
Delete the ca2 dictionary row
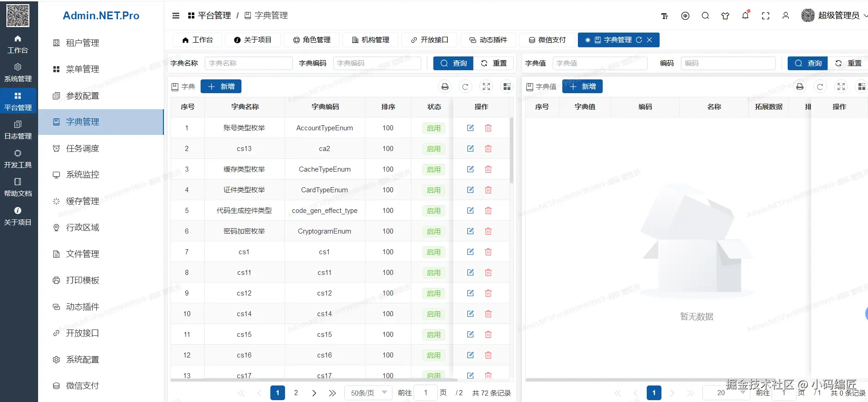point(488,149)
